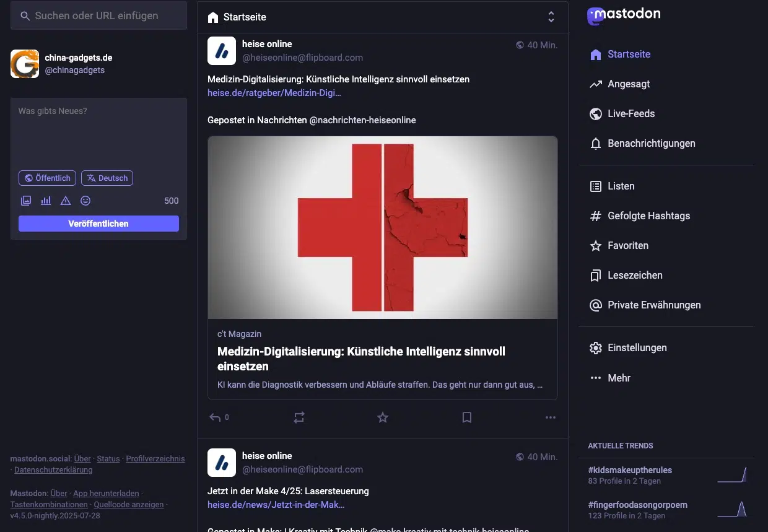Click the Mastodon logo
This screenshot has width=768, height=532.
pos(624,15)
